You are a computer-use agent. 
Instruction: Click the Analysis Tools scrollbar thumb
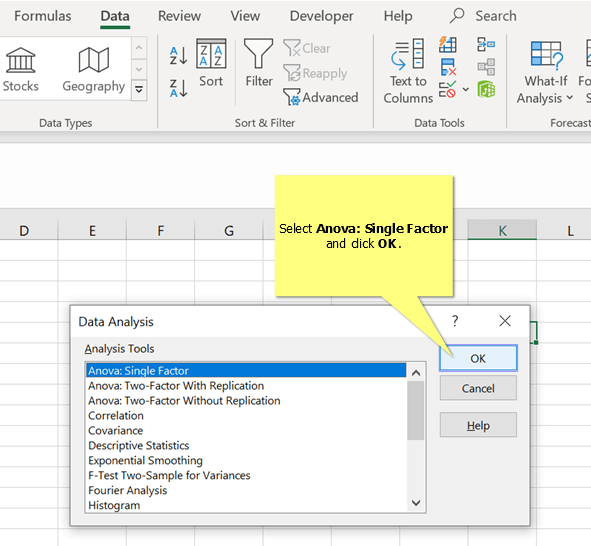tap(416, 411)
